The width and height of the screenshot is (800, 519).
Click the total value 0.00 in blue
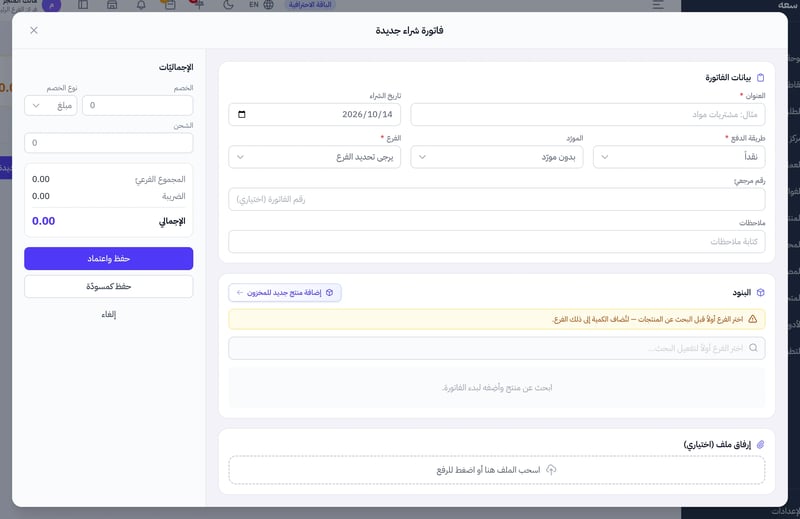pos(43,221)
